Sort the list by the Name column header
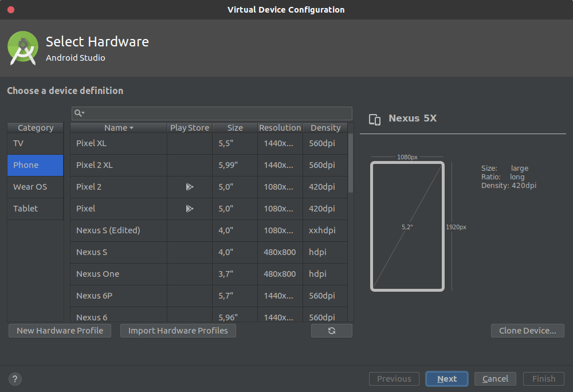 click(119, 128)
